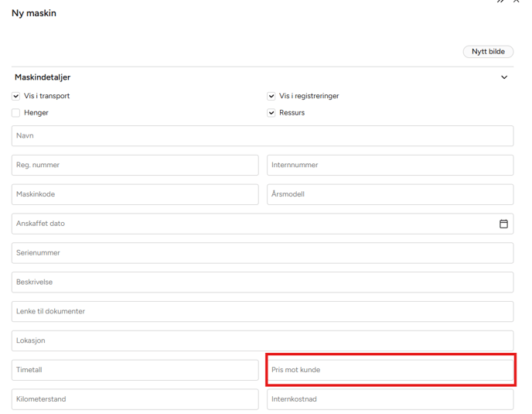The image size is (532, 414).
Task: Toggle the Vis i transport checkbox
Action: (16, 96)
